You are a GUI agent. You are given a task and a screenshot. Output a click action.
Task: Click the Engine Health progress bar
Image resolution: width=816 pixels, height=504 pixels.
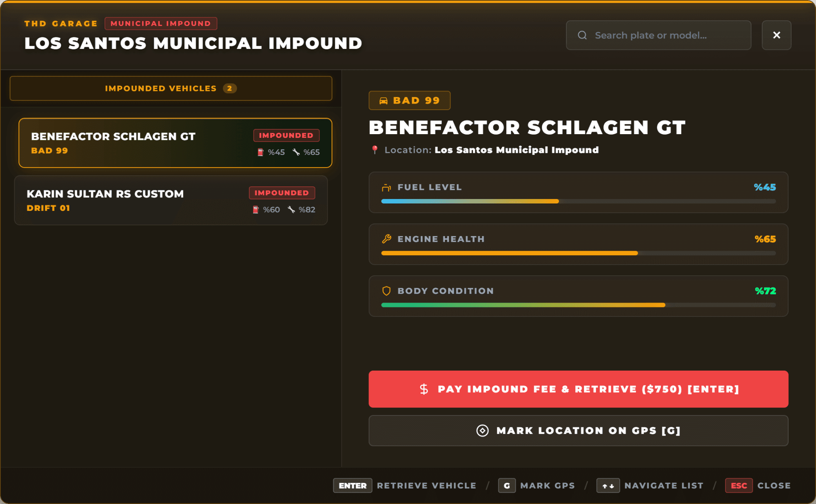click(x=579, y=253)
